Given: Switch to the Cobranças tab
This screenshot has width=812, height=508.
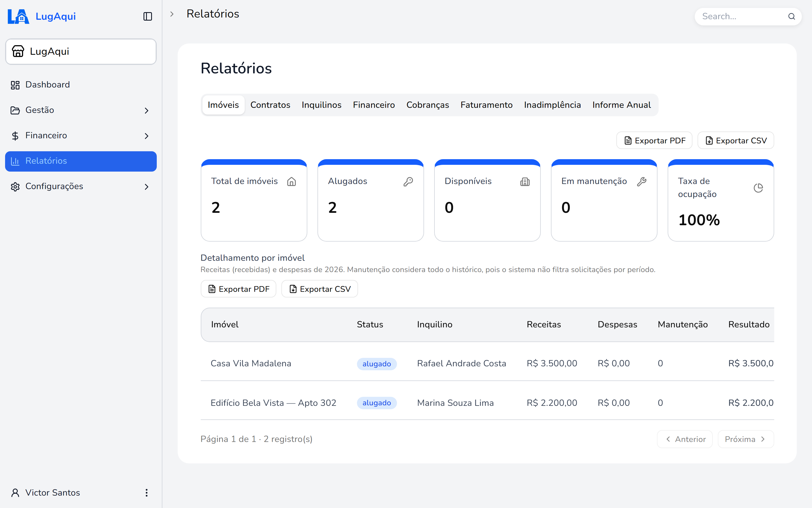Looking at the screenshot, I should click(427, 105).
